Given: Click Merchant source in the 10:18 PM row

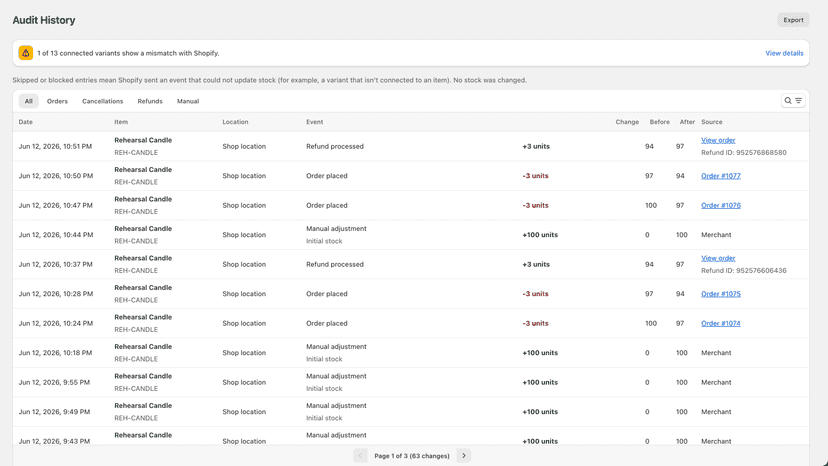Looking at the screenshot, I should [x=716, y=353].
